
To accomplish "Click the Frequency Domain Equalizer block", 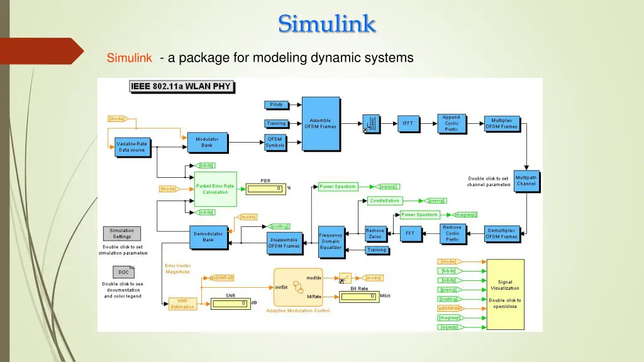I will [330, 241].
